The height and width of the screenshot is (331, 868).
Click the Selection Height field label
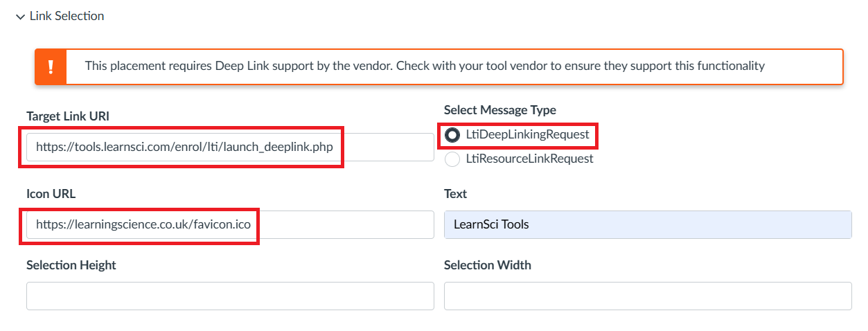coord(71,265)
